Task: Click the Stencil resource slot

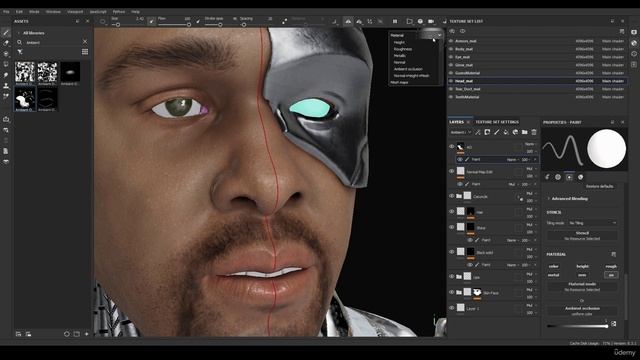Action: 582,236
